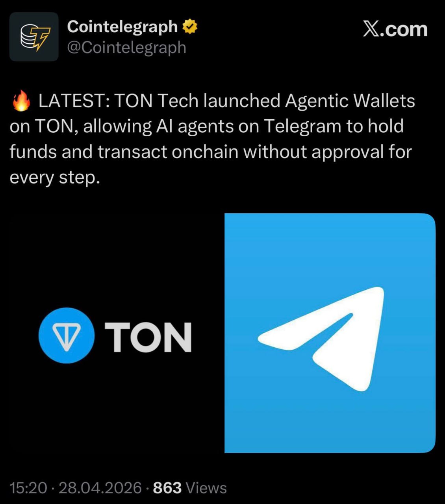Open the Telegram logo image
The height and width of the screenshot is (504, 445).
tap(330, 333)
